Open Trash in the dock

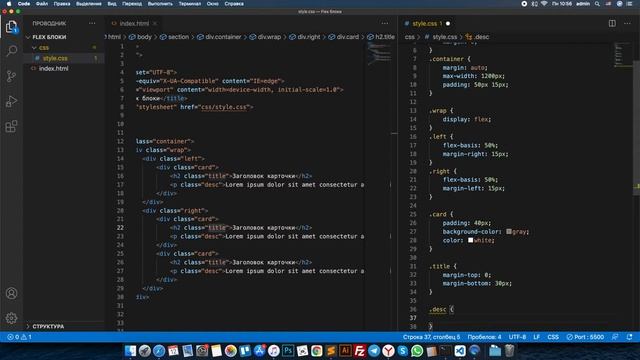(509, 351)
